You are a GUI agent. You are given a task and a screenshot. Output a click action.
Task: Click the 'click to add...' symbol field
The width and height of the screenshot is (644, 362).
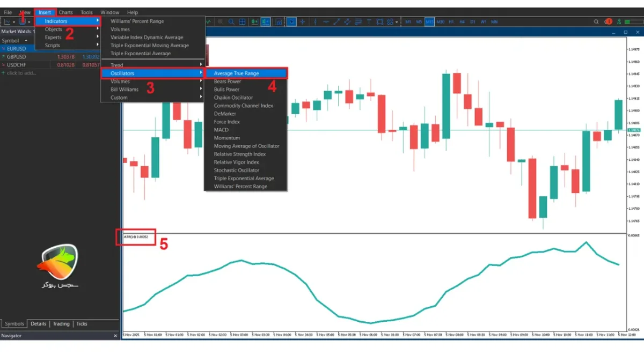pos(21,73)
